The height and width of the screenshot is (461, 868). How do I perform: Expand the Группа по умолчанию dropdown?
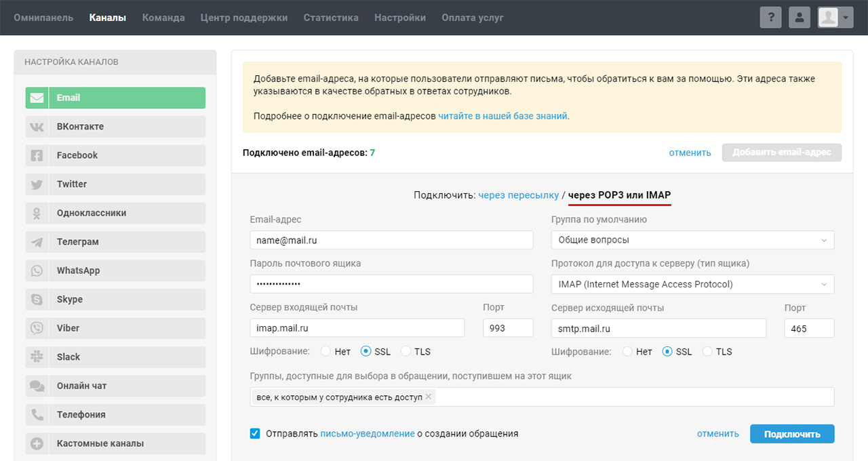pyautogui.click(x=692, y=240)
